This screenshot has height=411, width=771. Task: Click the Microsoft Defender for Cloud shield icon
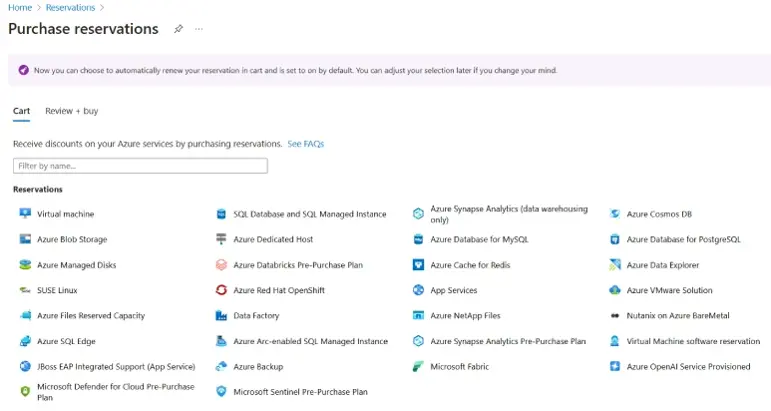[x=25, y=392]
